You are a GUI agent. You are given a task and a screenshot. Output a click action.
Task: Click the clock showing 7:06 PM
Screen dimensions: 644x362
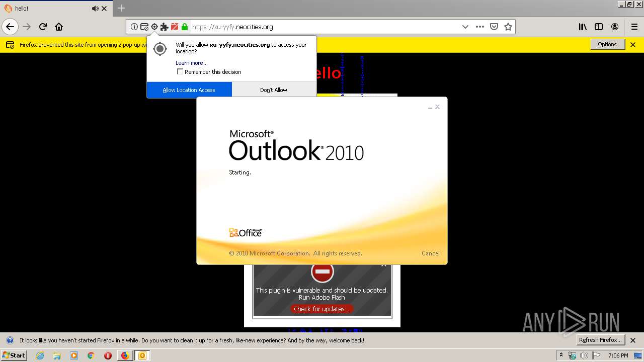coord(618,355)
